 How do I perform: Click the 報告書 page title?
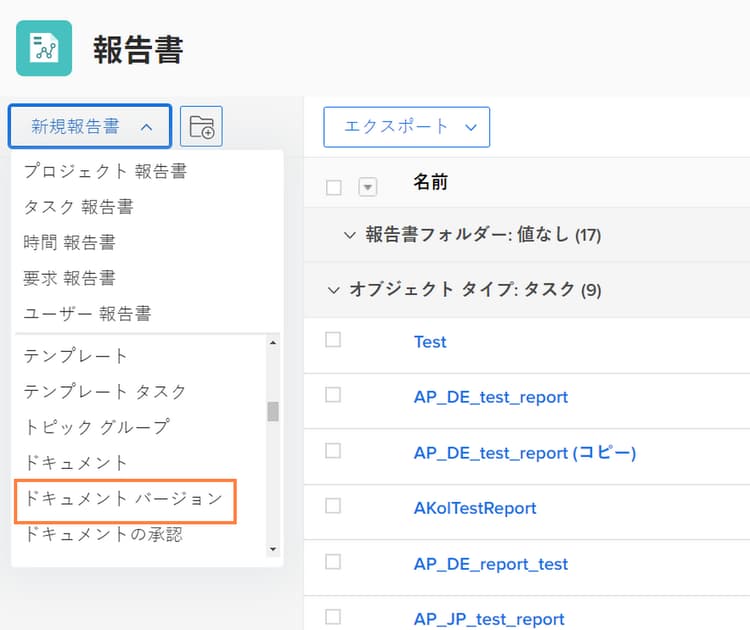point(138,50)
